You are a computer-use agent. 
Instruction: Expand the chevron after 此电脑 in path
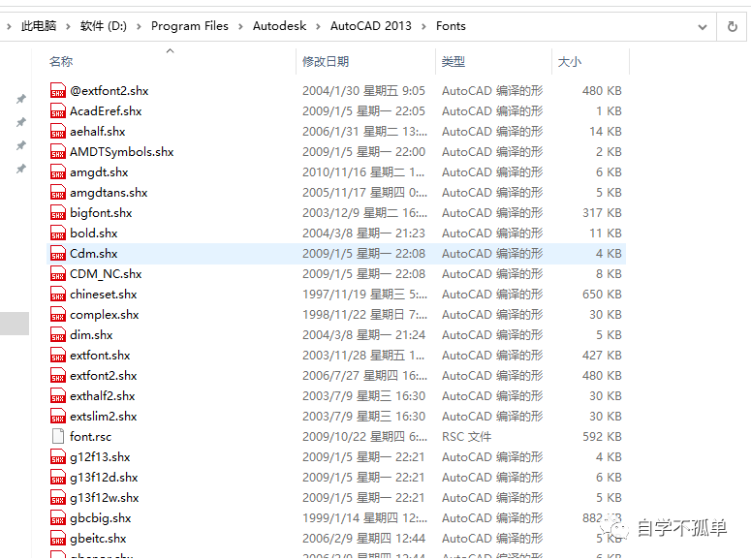68,26
